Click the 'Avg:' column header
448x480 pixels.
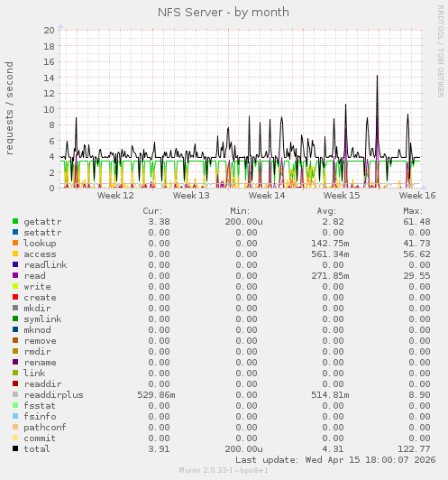coord(326,211)
